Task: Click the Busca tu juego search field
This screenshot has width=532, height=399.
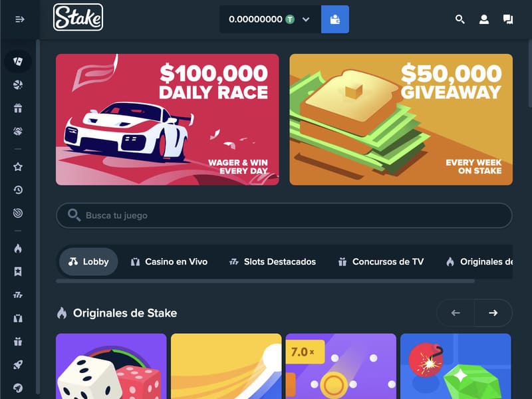Action: pos(284,215)
